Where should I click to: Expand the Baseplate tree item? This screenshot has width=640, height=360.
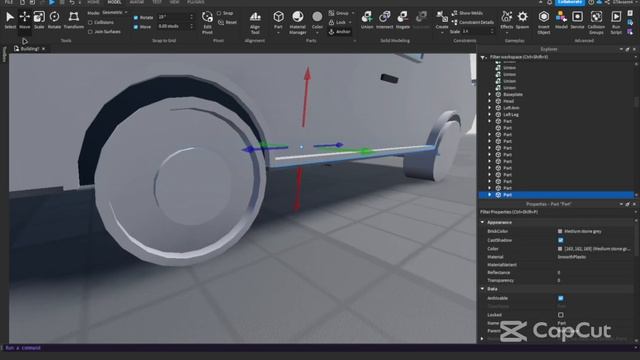click(x=490, y=94)
